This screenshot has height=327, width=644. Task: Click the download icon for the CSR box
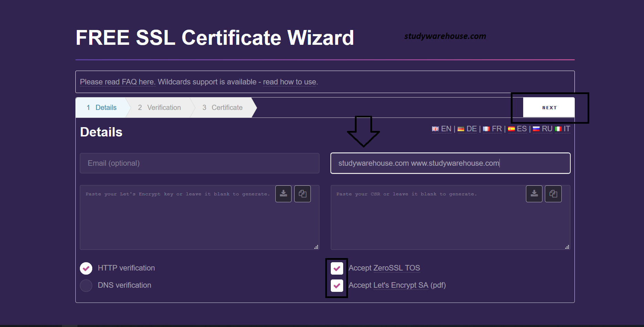(534, 194)
